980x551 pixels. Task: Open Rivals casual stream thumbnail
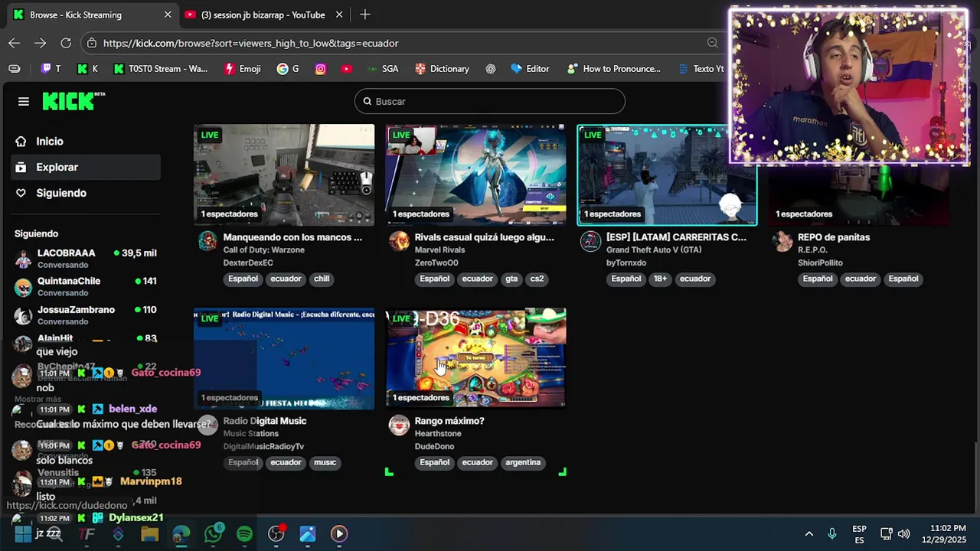[475, 174]
